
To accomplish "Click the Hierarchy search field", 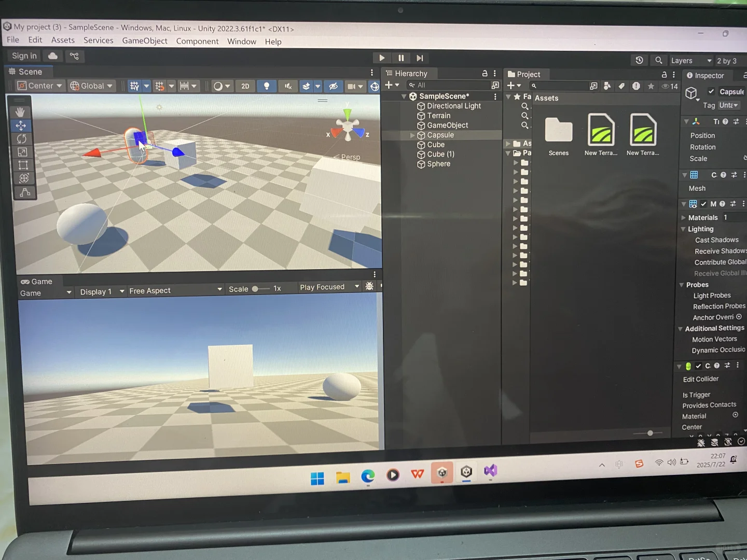I will pos(449,85).
